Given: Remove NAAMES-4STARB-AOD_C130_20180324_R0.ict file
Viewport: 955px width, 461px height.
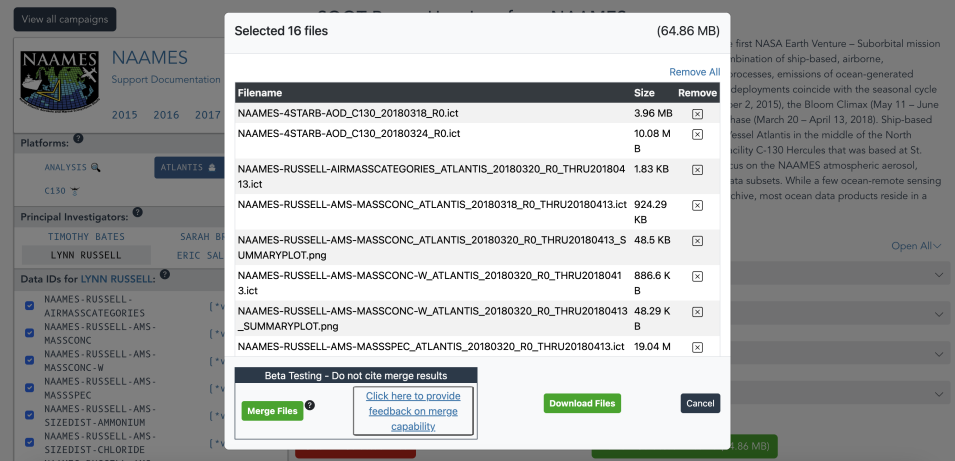Looking at the screenshot, I should (697, 134).
